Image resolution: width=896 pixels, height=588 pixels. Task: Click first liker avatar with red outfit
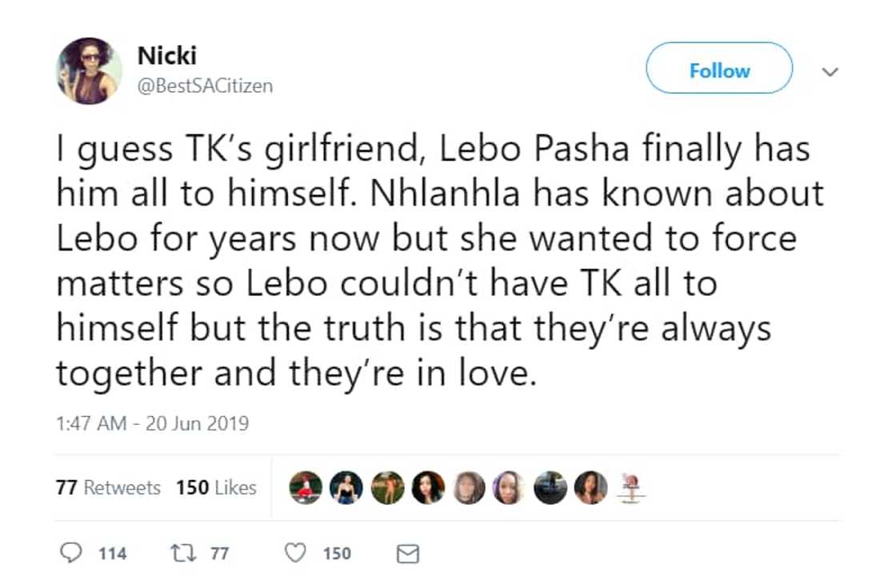(306, 487)
